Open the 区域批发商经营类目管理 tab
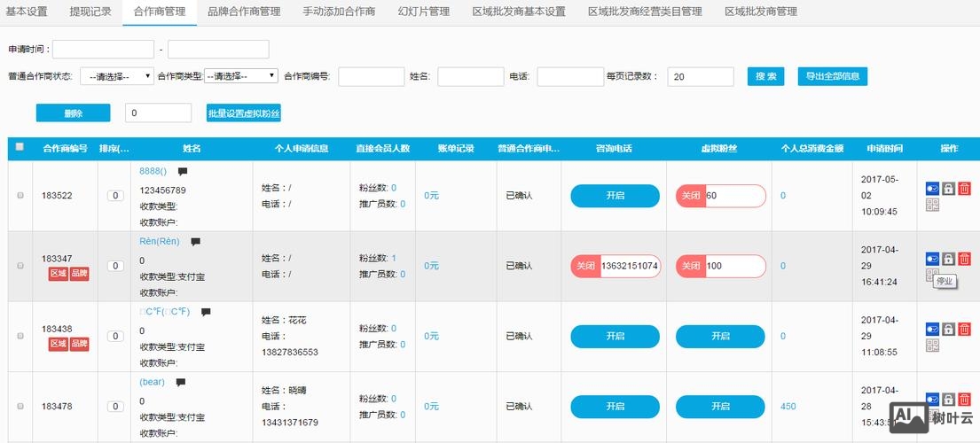 [x=645, y=12]
